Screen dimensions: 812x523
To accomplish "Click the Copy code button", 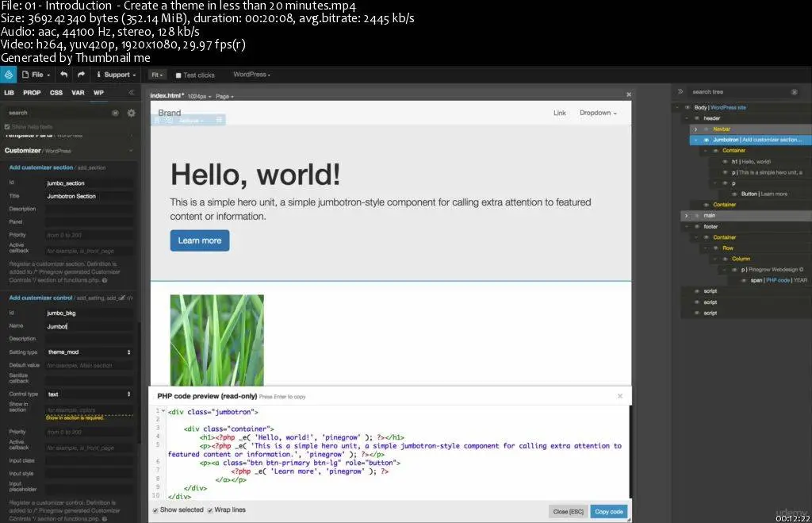I will (608, 512).
